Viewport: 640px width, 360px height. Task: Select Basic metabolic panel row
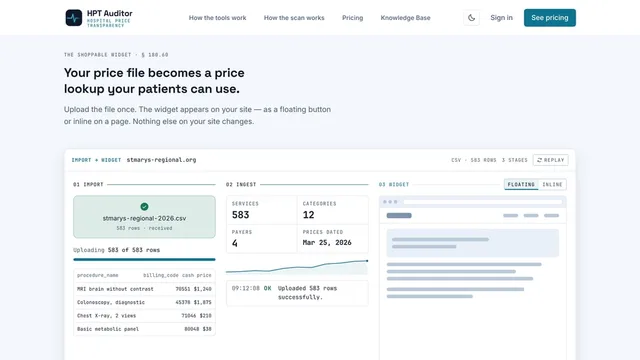click(x=144, y=329)
